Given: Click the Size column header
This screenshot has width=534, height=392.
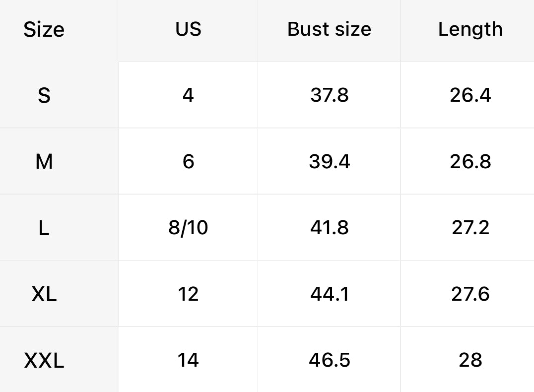Looking at the screenshot, I should pos(44,30).
